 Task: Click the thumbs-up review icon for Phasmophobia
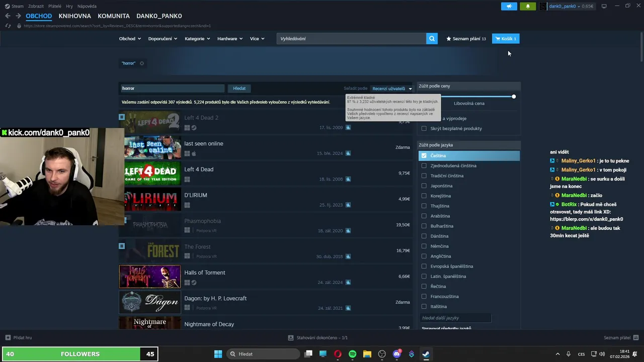click(x=348, y=231)
